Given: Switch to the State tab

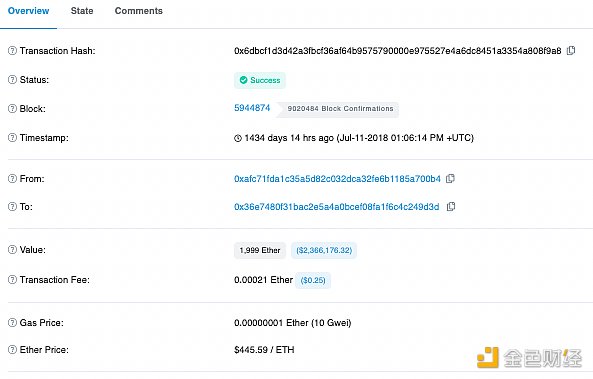Looking at the screenshot, I should pos(82,11).
